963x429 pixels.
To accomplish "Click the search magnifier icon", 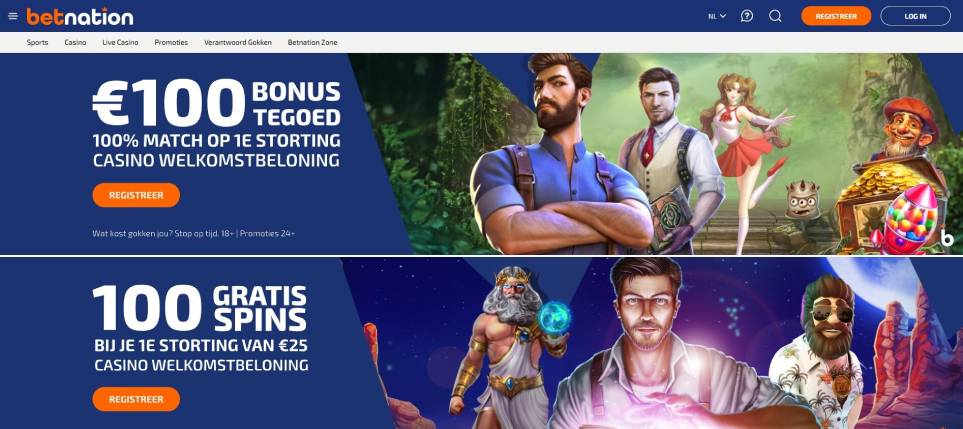I will (775, 16).
